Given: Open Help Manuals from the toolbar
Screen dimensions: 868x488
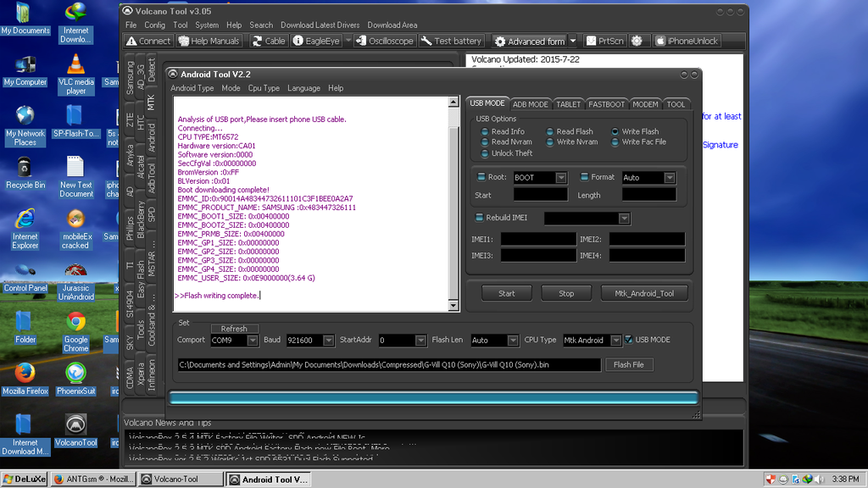Looking at the screenshot, I should (209, 41).
